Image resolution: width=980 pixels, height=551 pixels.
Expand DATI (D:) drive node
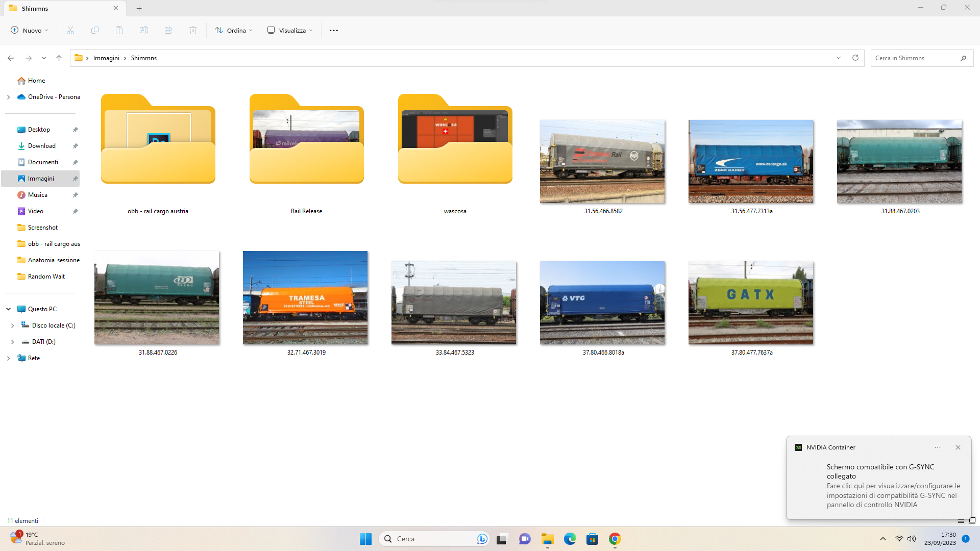[x=12, y=342]
